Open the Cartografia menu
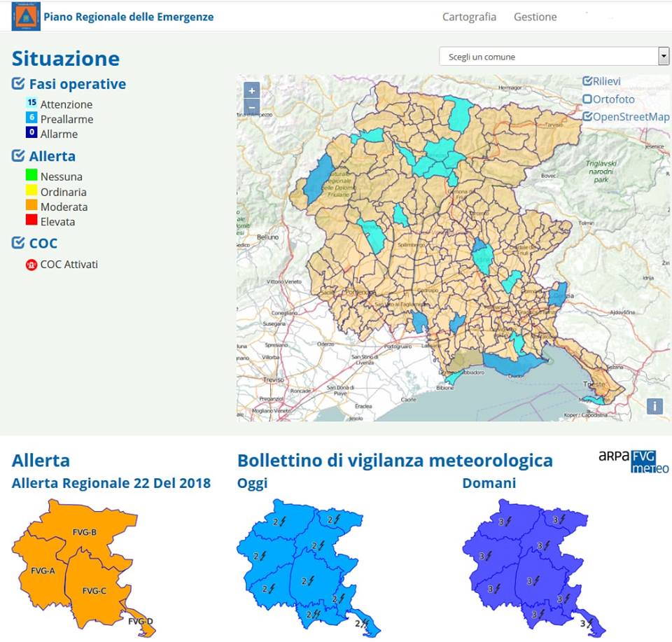 (469, 17)
